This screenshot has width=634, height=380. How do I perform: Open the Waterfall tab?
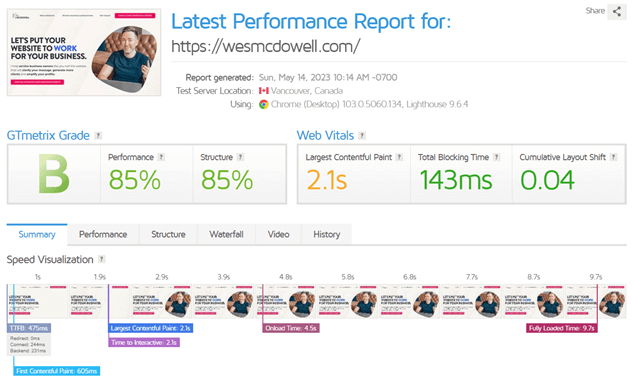coord(226,234)
